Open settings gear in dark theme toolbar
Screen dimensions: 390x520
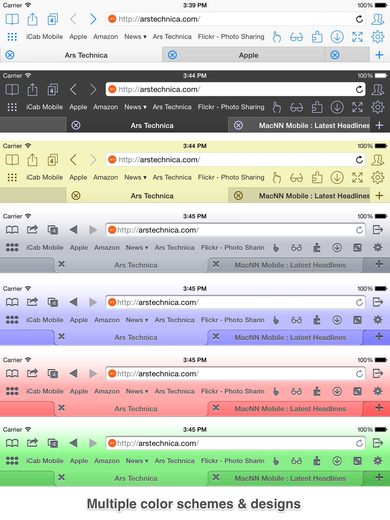378,107
